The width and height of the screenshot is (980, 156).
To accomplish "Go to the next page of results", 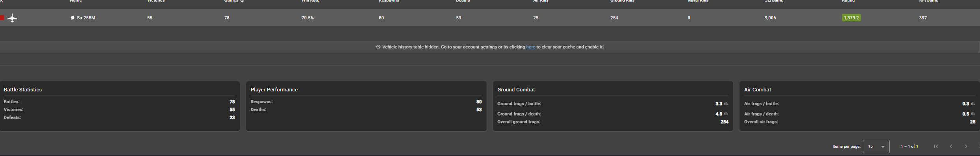I will pyautogui.click(x=966, y=146).
